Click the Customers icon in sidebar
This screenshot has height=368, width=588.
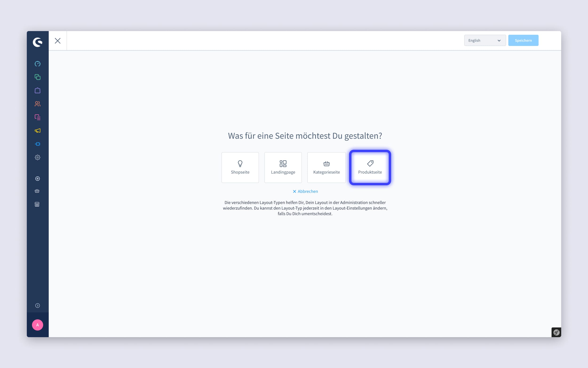pos(38,104)
